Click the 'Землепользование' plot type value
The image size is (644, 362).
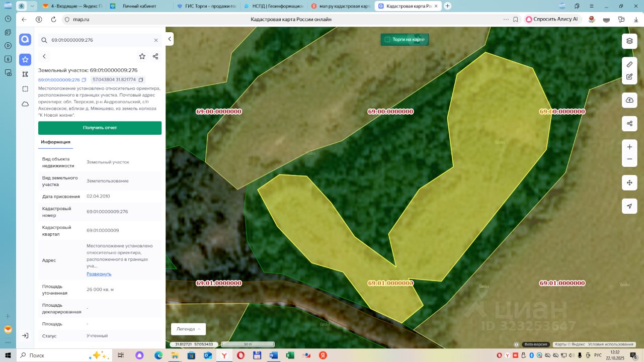108,181
